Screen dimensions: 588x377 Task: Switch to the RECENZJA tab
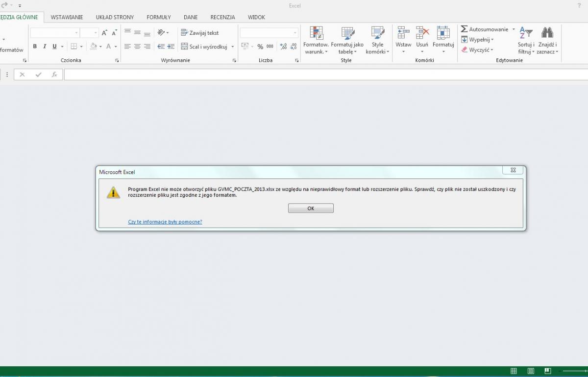[223, 17]
